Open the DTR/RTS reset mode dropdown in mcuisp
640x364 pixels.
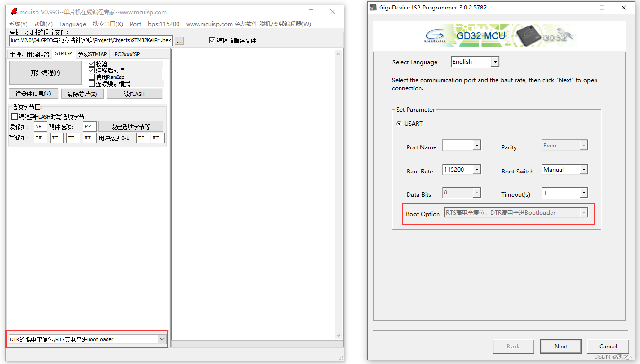tap(87, 339)
